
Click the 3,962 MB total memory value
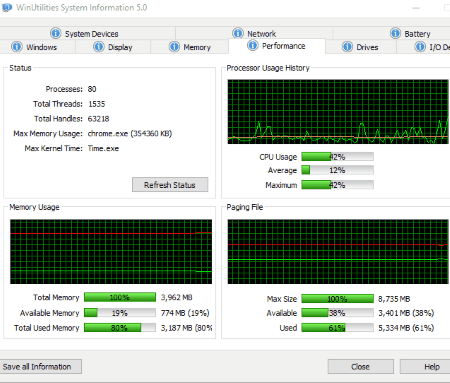point(177,297)
